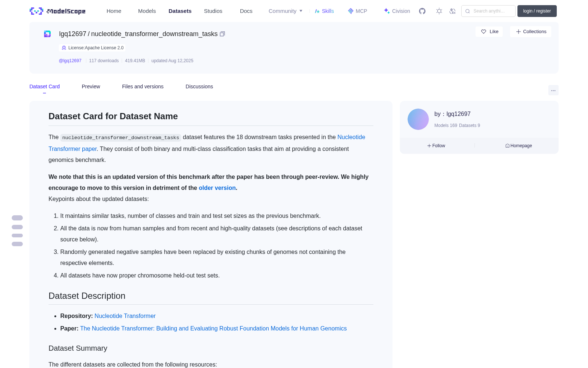
Task: Open the older version link
Action: tap(217, 188)
